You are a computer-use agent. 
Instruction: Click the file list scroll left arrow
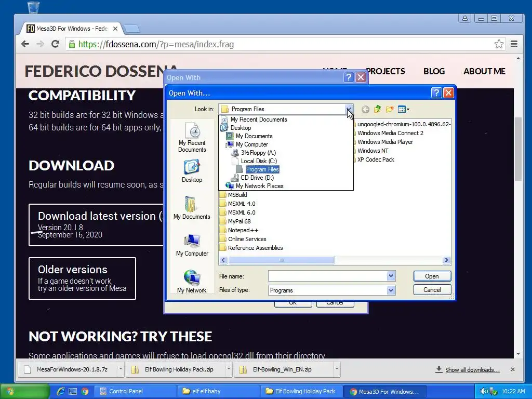(x=223, y=260)
